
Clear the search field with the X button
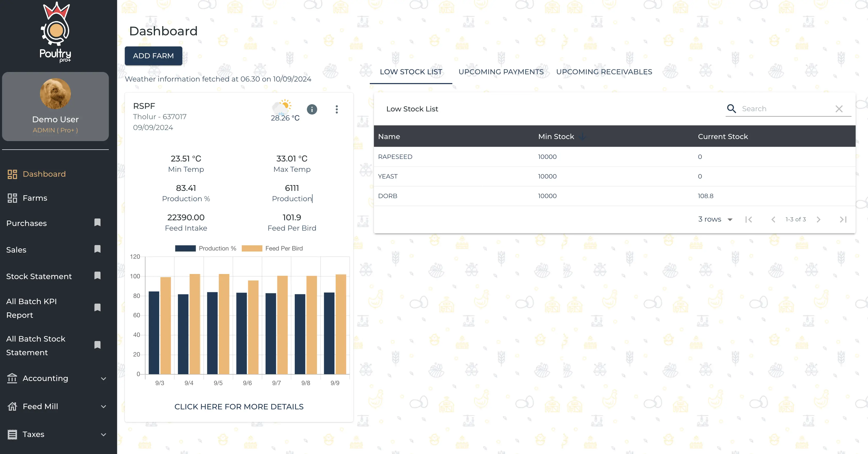tap(839, 109)
